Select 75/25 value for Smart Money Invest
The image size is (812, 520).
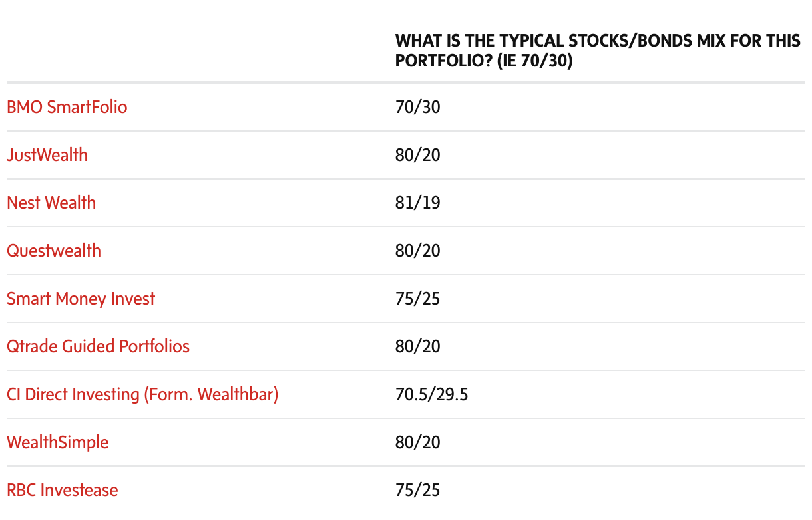pyautogui.click(x=417, y=299)
